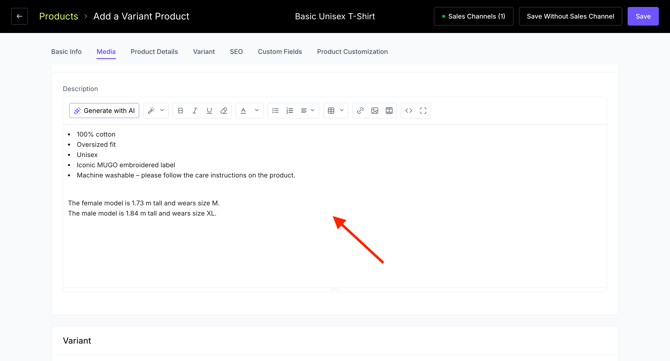Open text color dropdown
Viewport: 670px width, 361px height.
point(257,111)
